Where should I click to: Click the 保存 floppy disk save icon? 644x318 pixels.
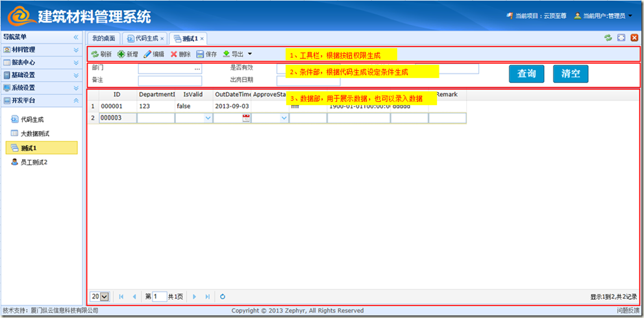pyautogui.click(x=200, y=55)
